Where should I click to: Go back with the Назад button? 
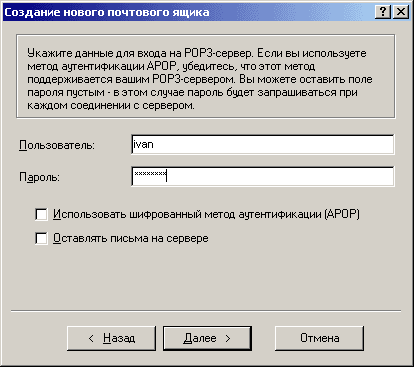[x=111, y=338]
